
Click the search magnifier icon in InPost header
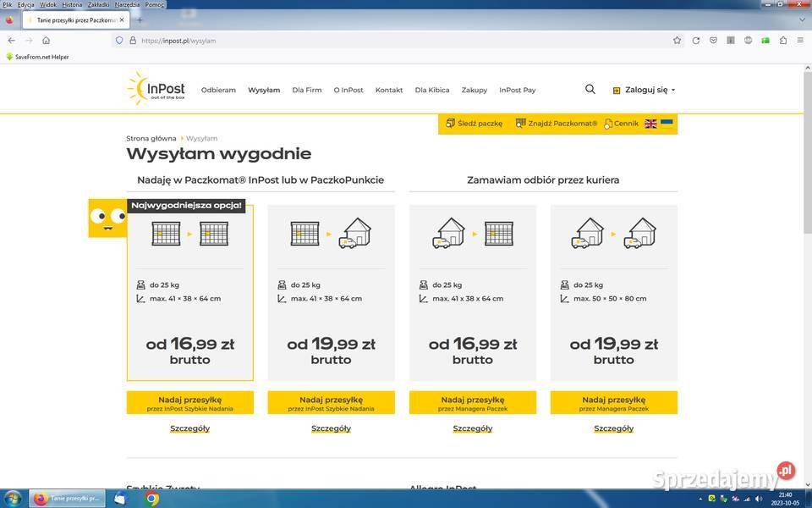[590, 89]
